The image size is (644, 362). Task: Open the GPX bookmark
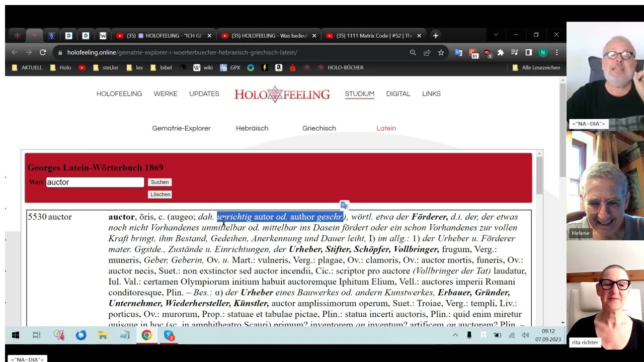coord(230,67)
